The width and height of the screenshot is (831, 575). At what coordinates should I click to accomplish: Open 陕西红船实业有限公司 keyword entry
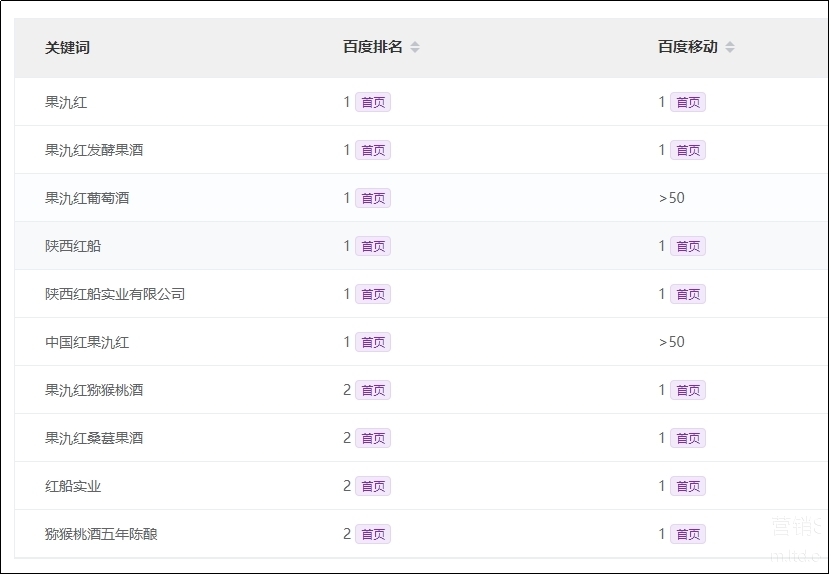click(115, 294)
